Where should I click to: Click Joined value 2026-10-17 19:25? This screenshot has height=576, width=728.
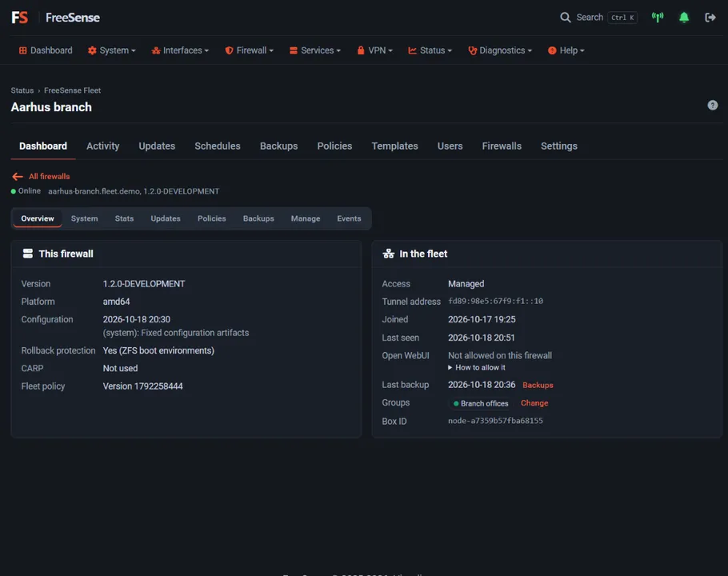(482, 319)
